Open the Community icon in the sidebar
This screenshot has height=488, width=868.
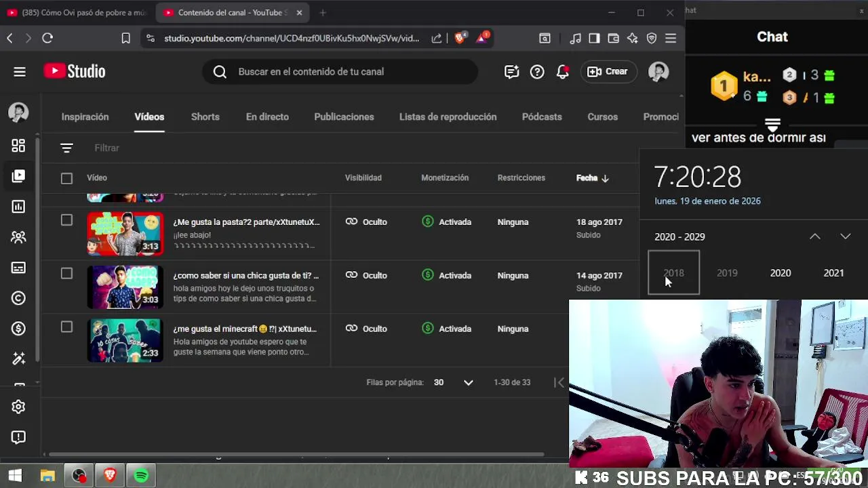tap(18, 237)
